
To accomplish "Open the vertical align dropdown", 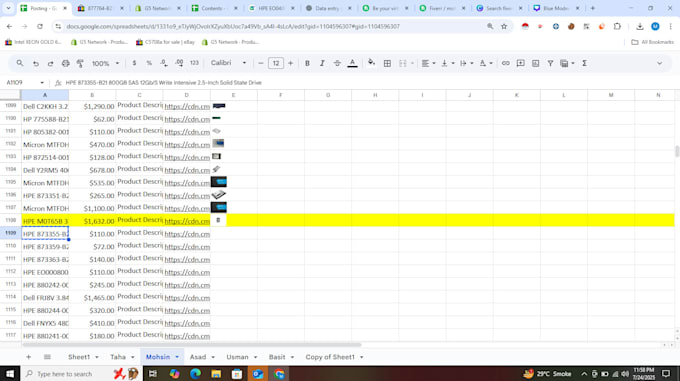I will tap(448, 63).
